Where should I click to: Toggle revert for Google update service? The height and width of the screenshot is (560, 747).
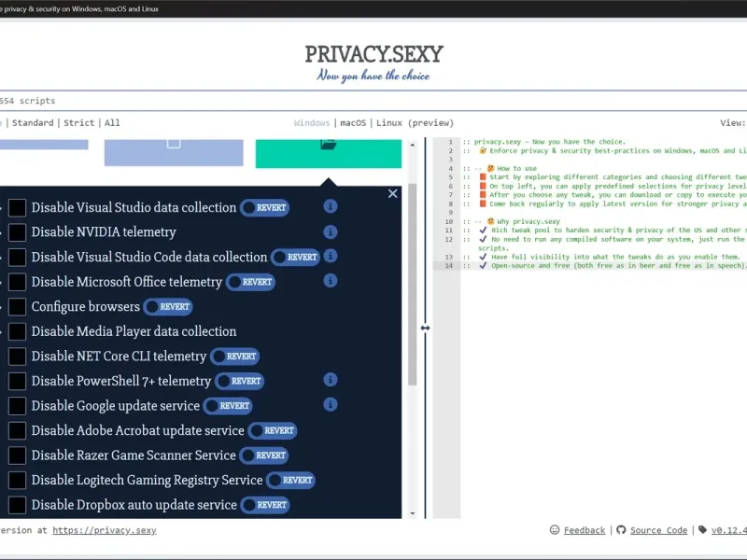[x=228, y=406]
